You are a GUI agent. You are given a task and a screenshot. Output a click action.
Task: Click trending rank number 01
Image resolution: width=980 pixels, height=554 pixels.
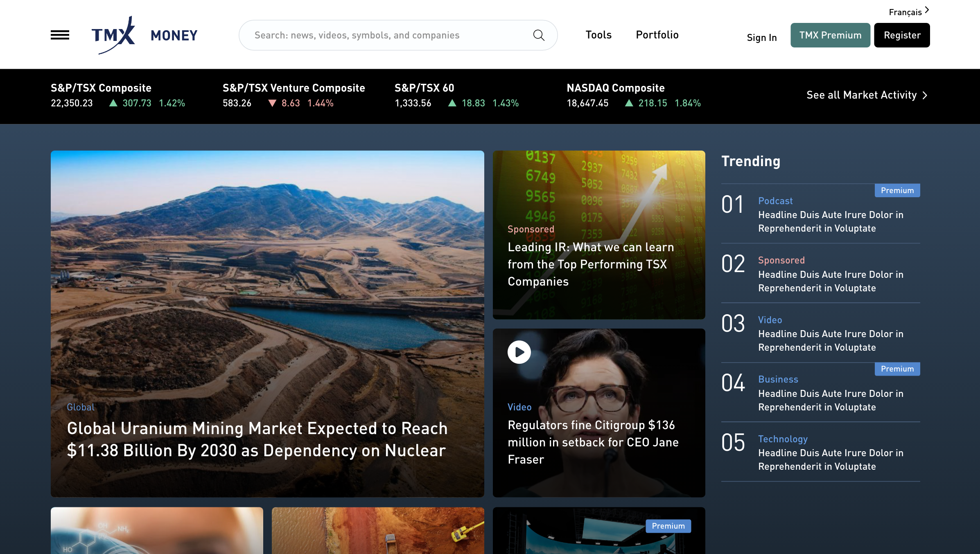732,204
